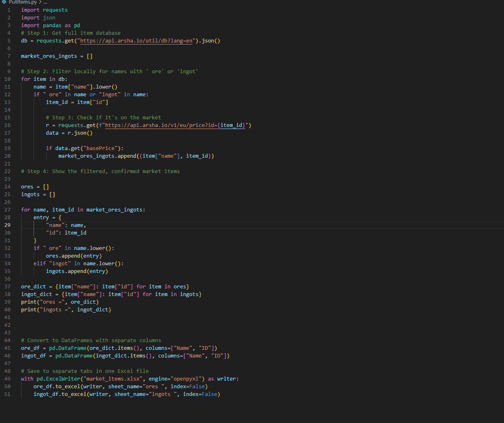Image resolution: width=504 pixels, height=423 pixels.
Task: Click the 'ingot_dict =' comprehension line
Action: 111,294
